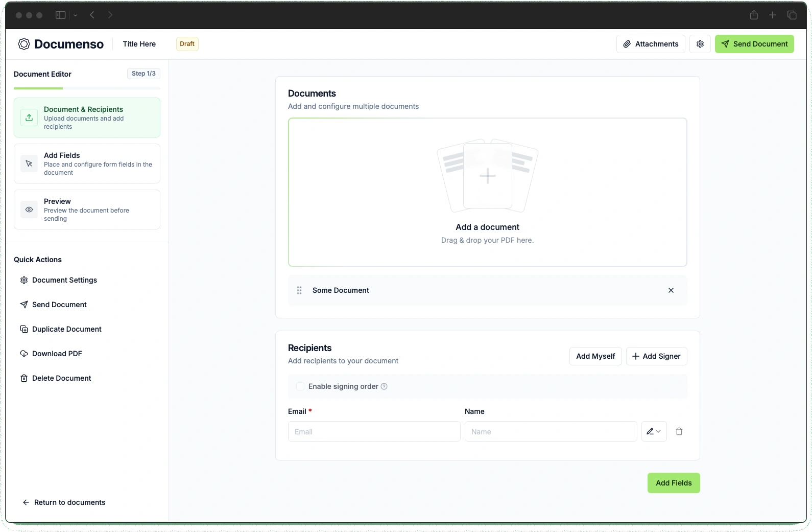Click the browser share icon
Viewport: 812px width, 532px height.
pos(754,15)
